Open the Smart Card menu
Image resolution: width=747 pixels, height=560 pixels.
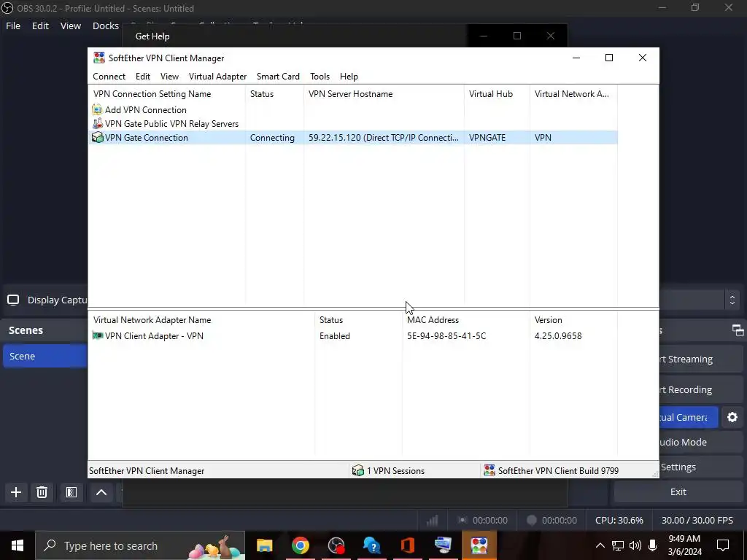(278, 76)
